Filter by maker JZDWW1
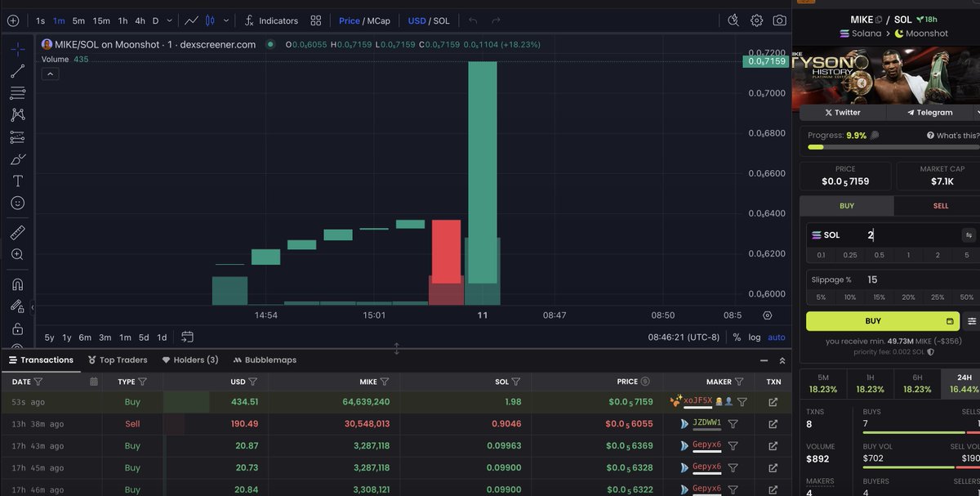Viewport: 980px width, 496px height. (x=733, y=424)
